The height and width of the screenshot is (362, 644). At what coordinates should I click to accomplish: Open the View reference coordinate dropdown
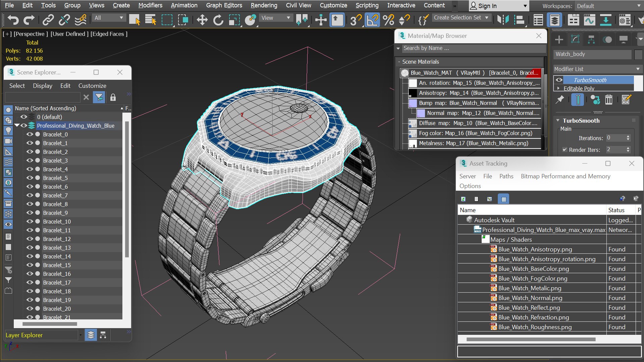coord(276,18)
